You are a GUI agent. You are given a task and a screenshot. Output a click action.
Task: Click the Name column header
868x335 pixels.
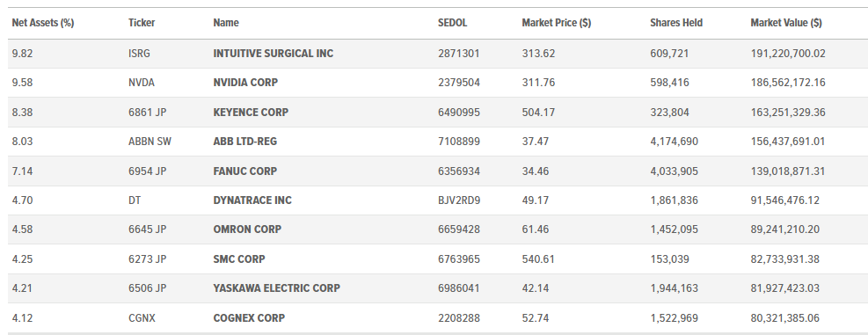(x=226, y=23)
